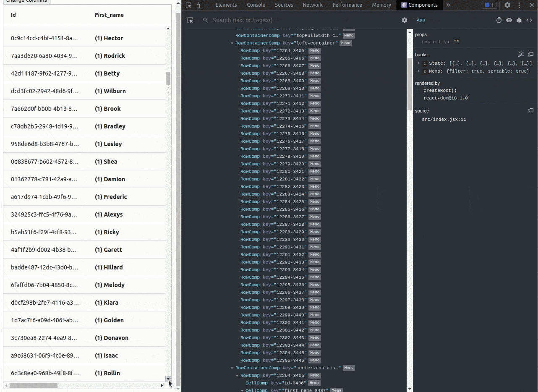Click the table vertical scrollbar thumb

click(x=168, y=78)
